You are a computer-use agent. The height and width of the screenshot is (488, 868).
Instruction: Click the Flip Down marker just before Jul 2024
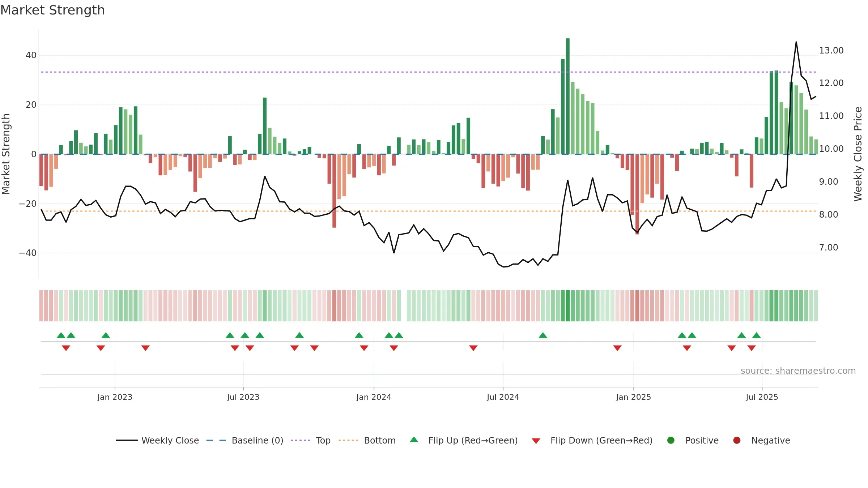click(x=473, y=348)
